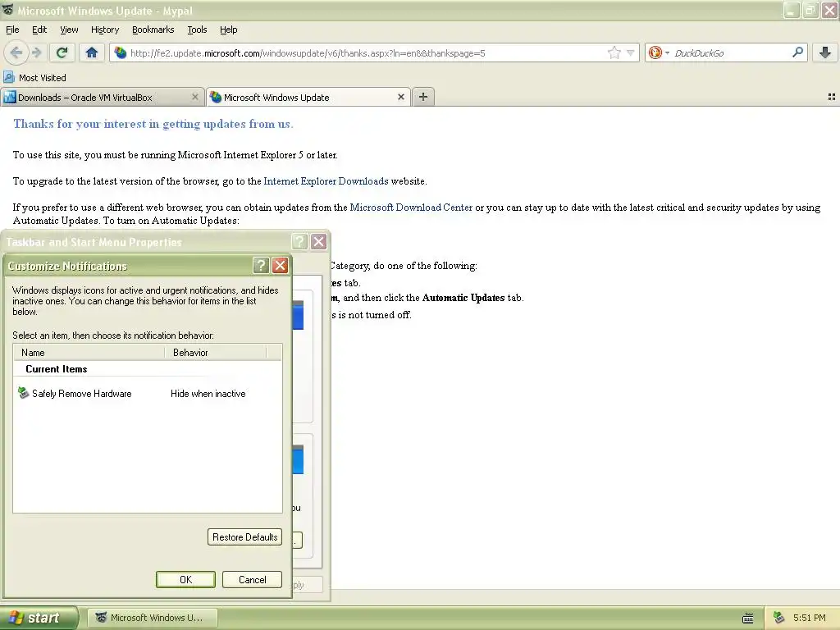
Task: Click the Safely Remove Hardware list item's icon
Action: tap(23, 393)
